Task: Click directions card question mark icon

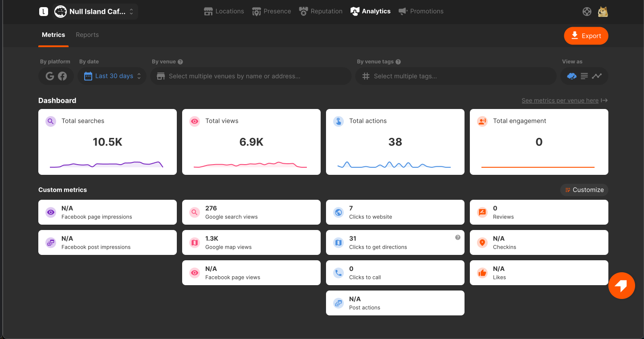Action: click(x=458, y=238)
